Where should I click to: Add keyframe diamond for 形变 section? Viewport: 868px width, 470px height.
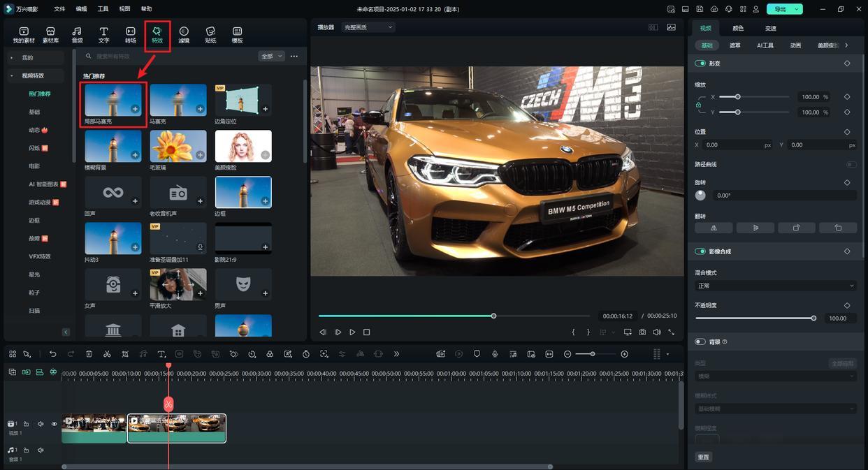tap(847, 64)
